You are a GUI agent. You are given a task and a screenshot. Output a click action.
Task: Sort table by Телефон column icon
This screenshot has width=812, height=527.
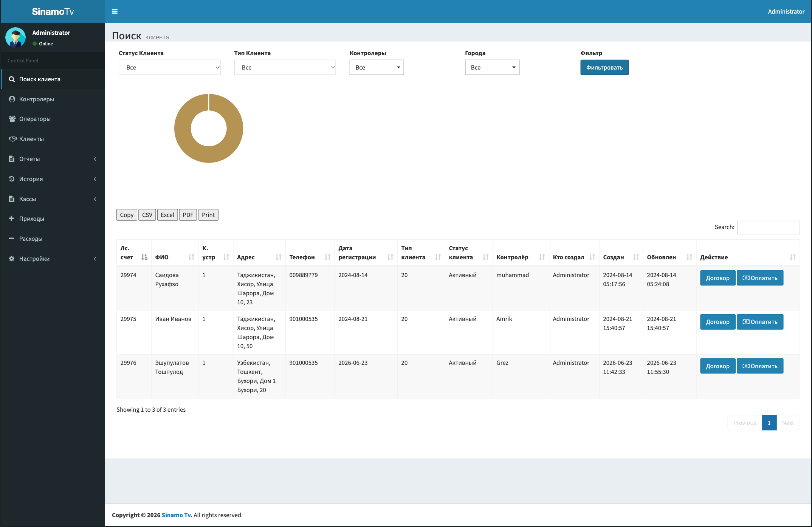point(327,257)
